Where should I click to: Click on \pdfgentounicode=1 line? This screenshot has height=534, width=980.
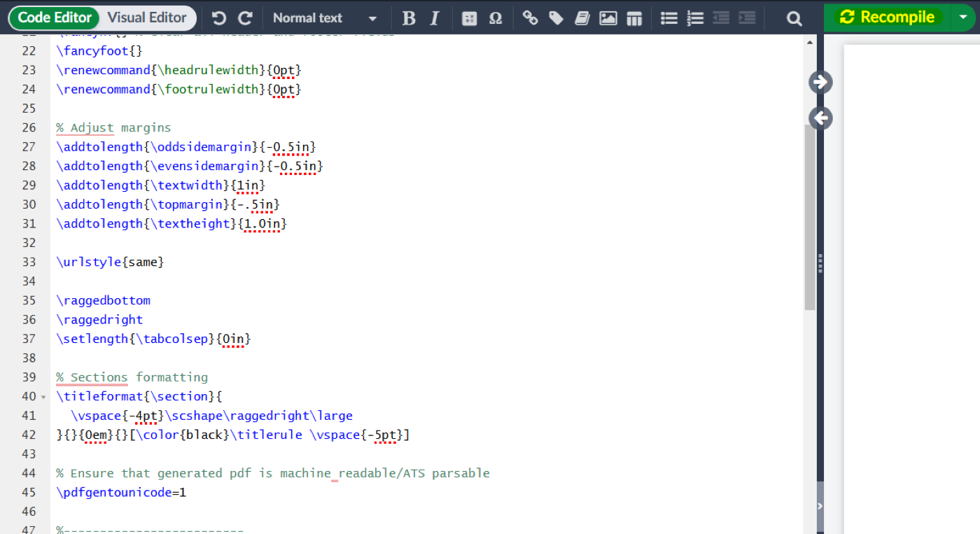[121, 492]
